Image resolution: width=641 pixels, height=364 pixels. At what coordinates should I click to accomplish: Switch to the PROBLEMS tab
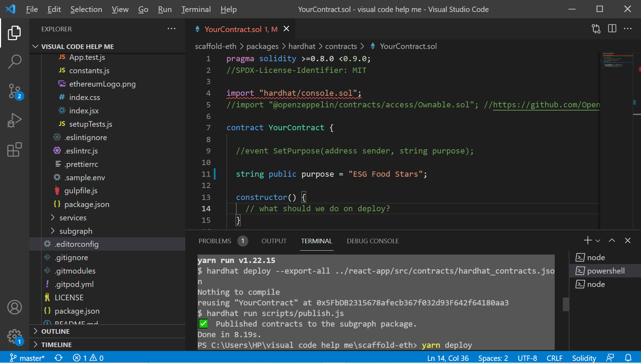(x=223, y=241)
